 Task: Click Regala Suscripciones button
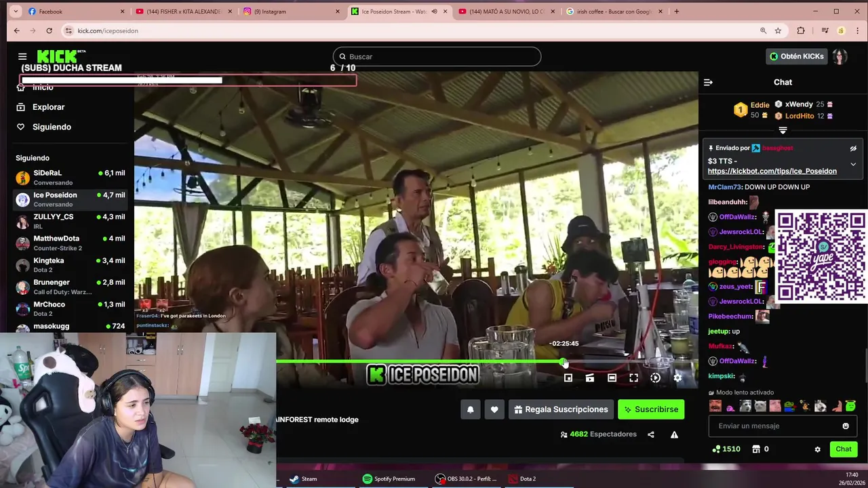[x=561, y=409]
